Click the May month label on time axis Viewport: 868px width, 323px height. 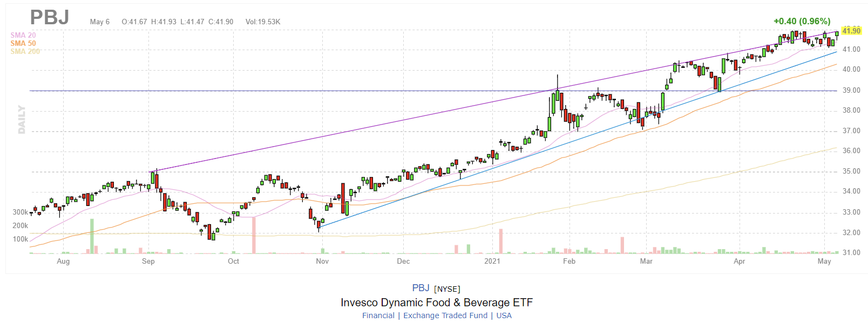click(x=824, y=261)
